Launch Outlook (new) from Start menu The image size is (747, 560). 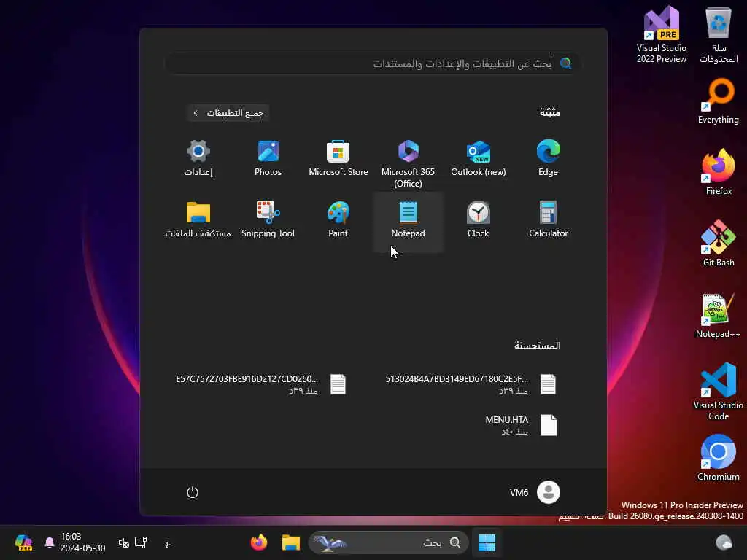pos(479,159)
